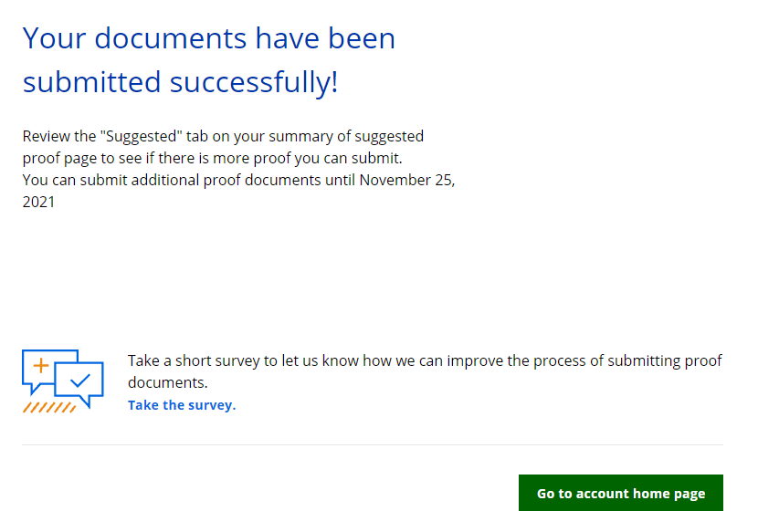758x532 pixels.
Task: Click the orange diagonal stripes under the survey icon
Action: pyautogui.click(x=48, y=407)
